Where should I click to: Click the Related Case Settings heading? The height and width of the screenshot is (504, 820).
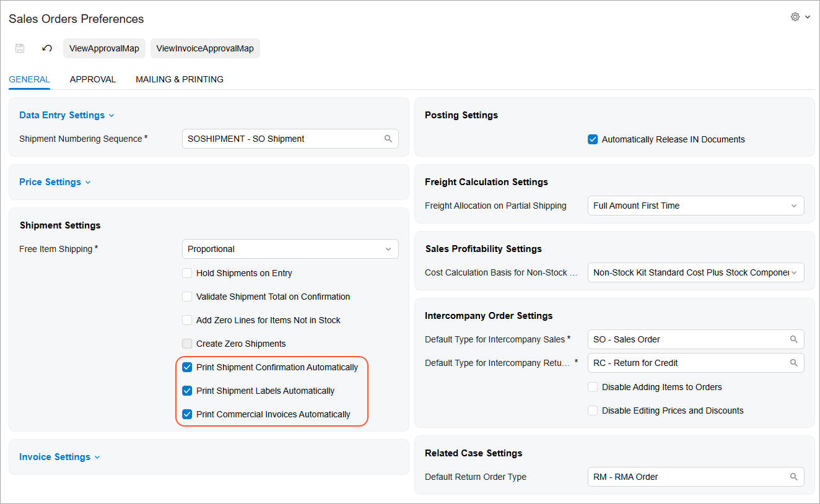[x=474, y=453]
